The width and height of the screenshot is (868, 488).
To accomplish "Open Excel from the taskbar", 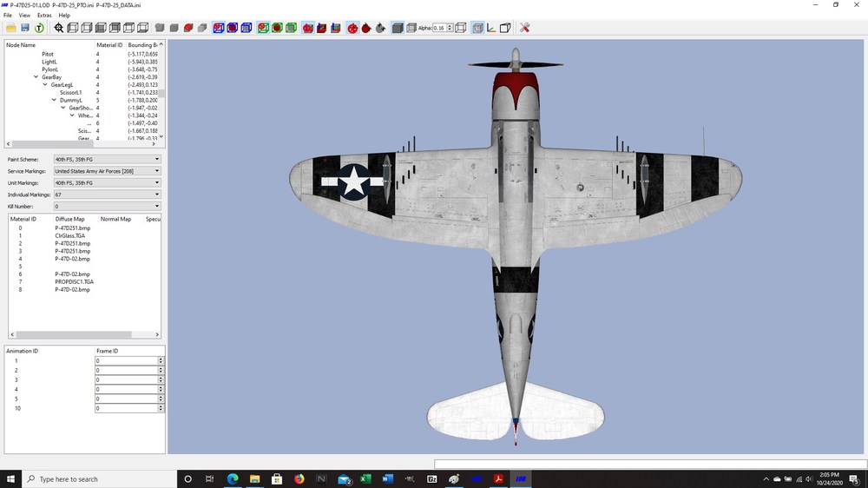I will [365, 479].
